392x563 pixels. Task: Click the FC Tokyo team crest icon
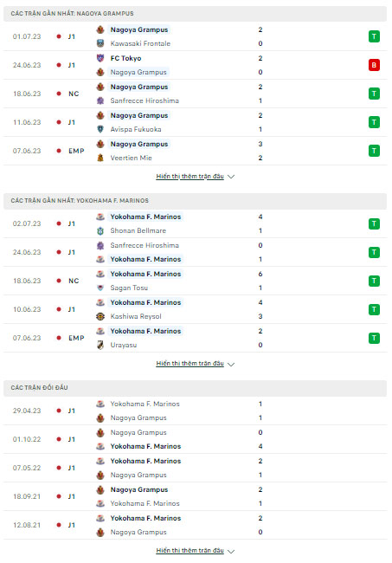tap(100, 58)
